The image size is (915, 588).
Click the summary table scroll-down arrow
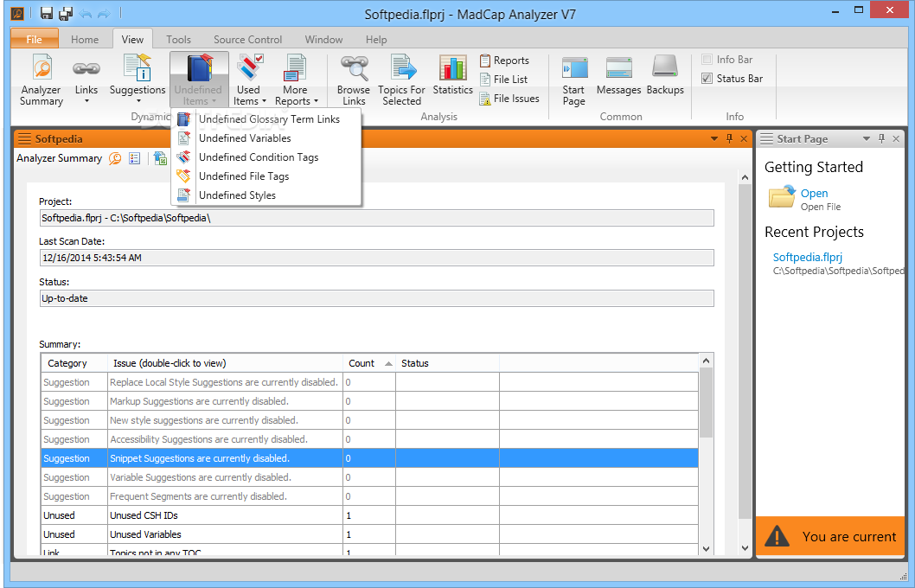tap(706, 548)
